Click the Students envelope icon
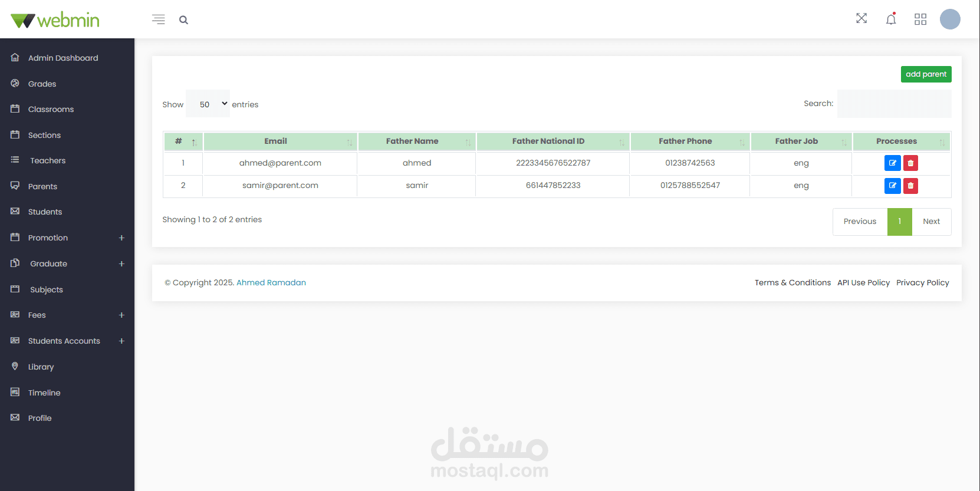The width and height of the screenshot is (980, 491). pyautogui.click(x=15, y=211)
